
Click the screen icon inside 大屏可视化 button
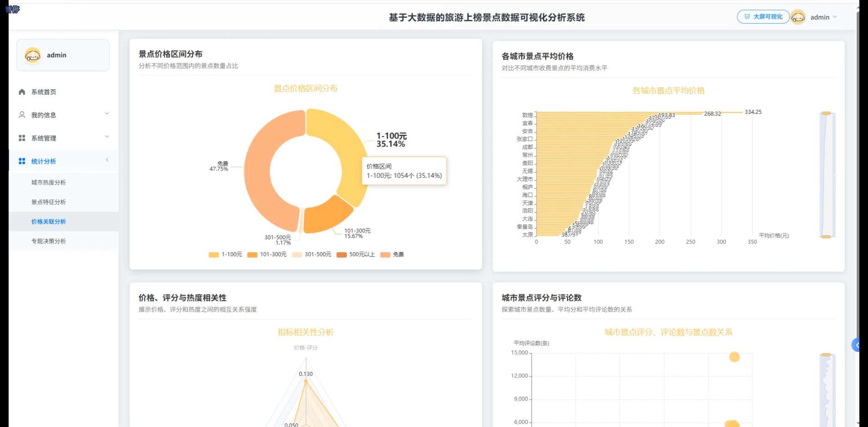(747, 17)
